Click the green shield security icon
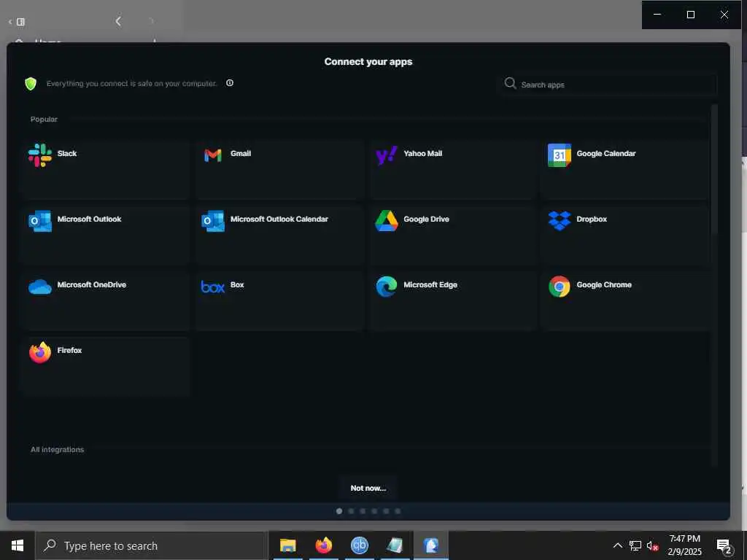The image size is (747, 560). pyautogui.click(x=31, y=84)
